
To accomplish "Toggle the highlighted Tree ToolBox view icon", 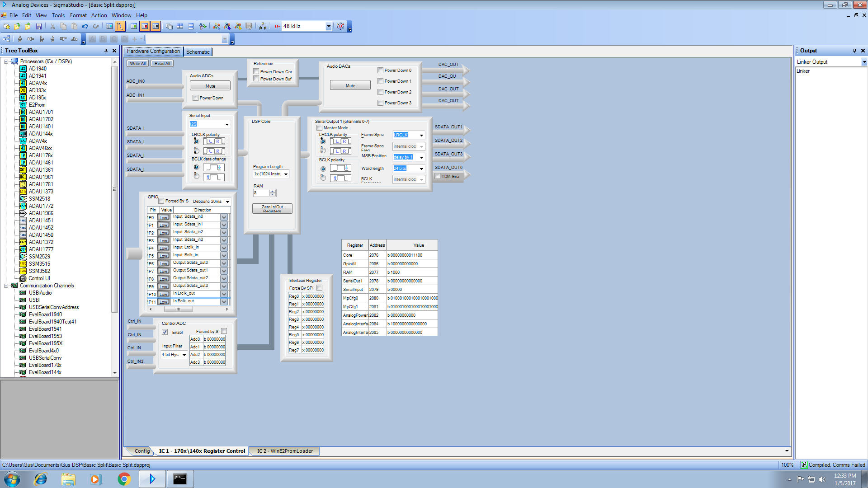I will (x=120, y=26).
